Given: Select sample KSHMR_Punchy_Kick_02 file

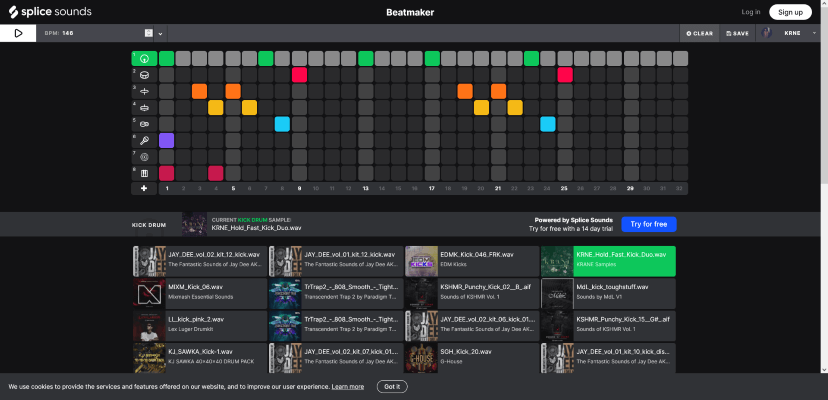Looking at the screenshot, I should pyautogui.click(x=472, y=293).
